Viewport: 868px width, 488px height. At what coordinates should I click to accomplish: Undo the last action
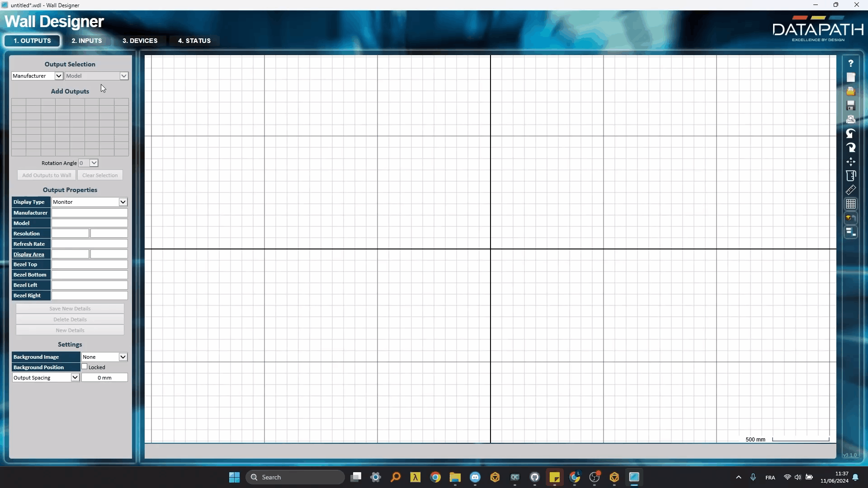pyautogui.click(x=850, y=133)
